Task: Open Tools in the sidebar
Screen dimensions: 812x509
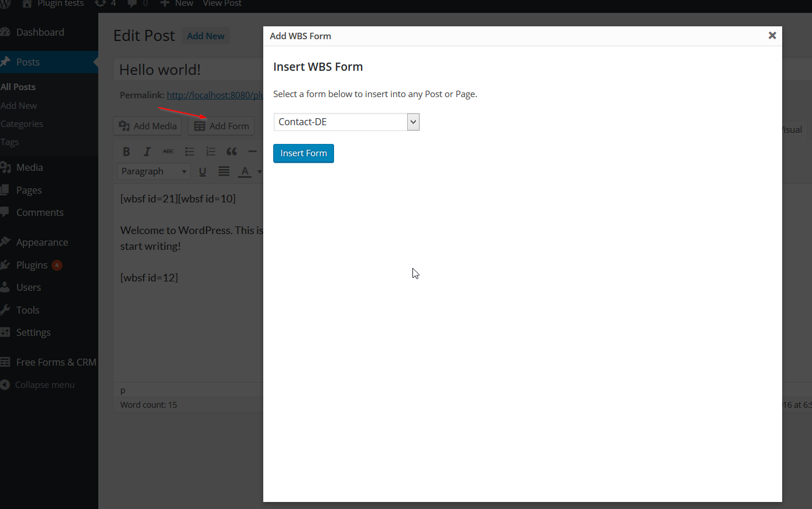Action: click(x=27, y=310)
